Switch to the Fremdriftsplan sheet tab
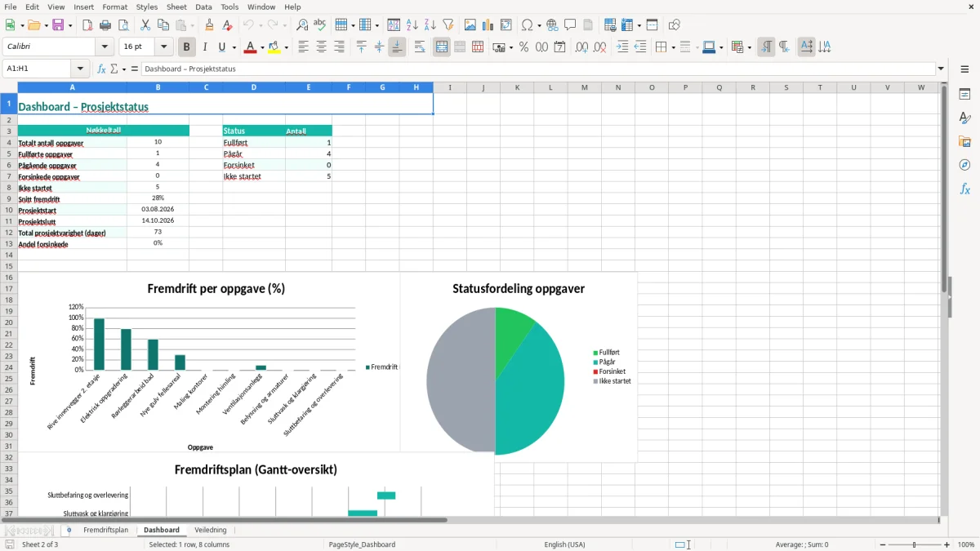Screen dimensions: 980x551 [x=106, y=530]
